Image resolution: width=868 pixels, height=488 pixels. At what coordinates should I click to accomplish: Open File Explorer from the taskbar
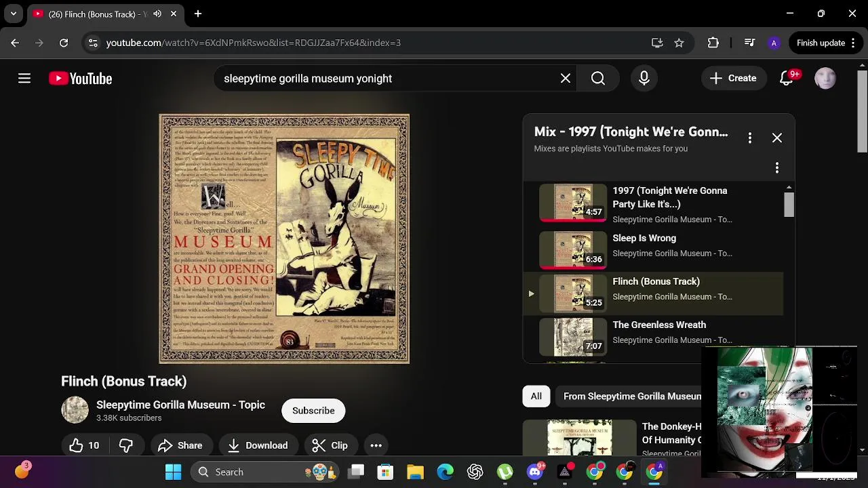click(x=415, y=472)
